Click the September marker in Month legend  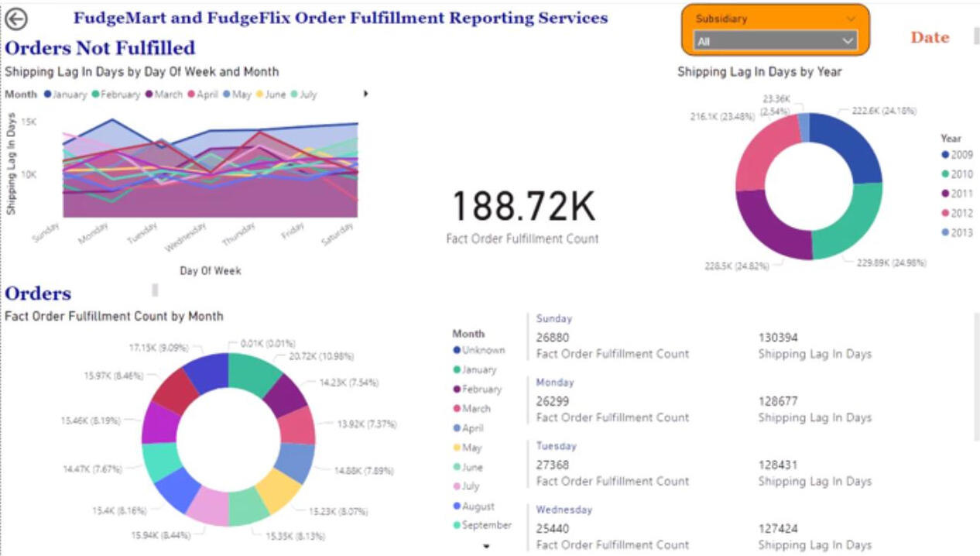click(x=457, y=526)
